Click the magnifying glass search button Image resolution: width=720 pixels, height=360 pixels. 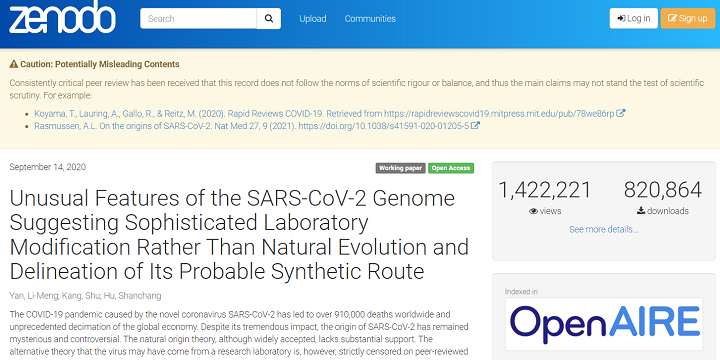coord(269,18)
